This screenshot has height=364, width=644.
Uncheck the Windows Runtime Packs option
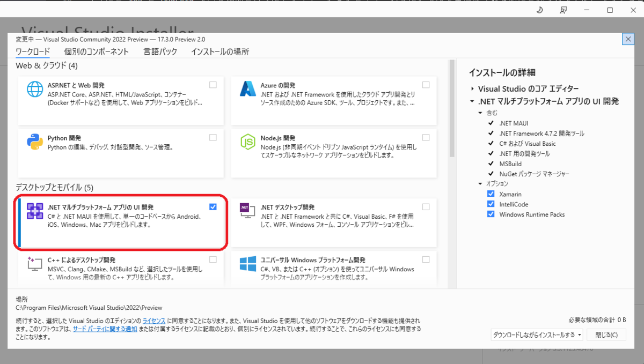click(491, 214)
